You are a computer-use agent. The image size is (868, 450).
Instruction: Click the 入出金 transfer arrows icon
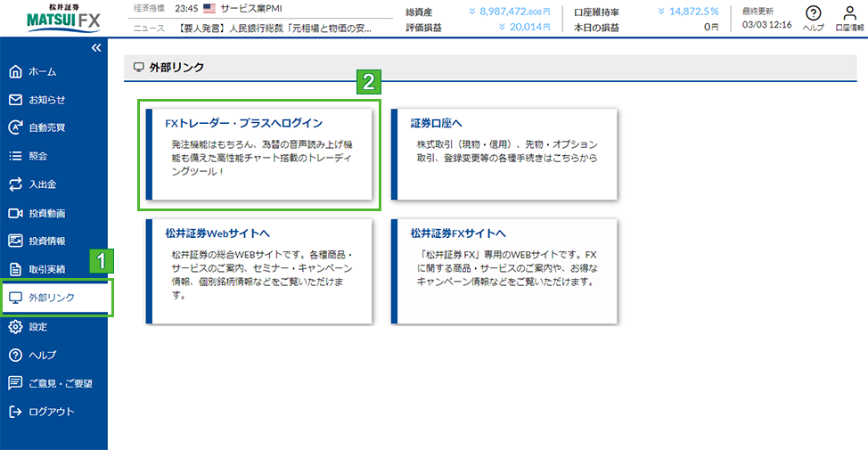15,184
